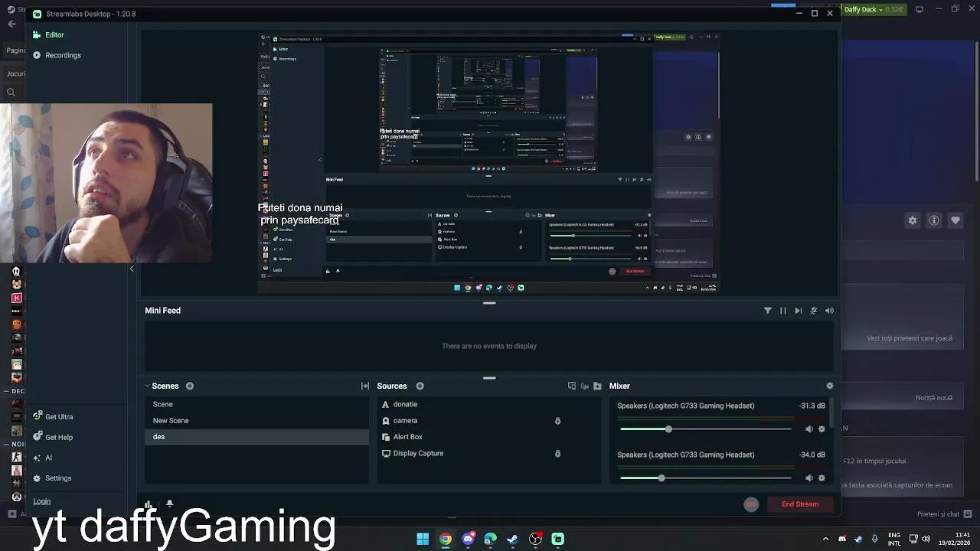Open Chrome from the taskbar
980x551 pixels.
coord(445,539)
